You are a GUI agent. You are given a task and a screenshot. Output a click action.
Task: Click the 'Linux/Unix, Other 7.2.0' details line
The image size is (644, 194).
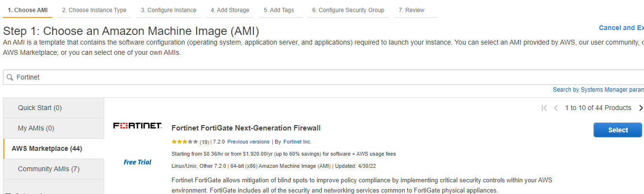274,166
